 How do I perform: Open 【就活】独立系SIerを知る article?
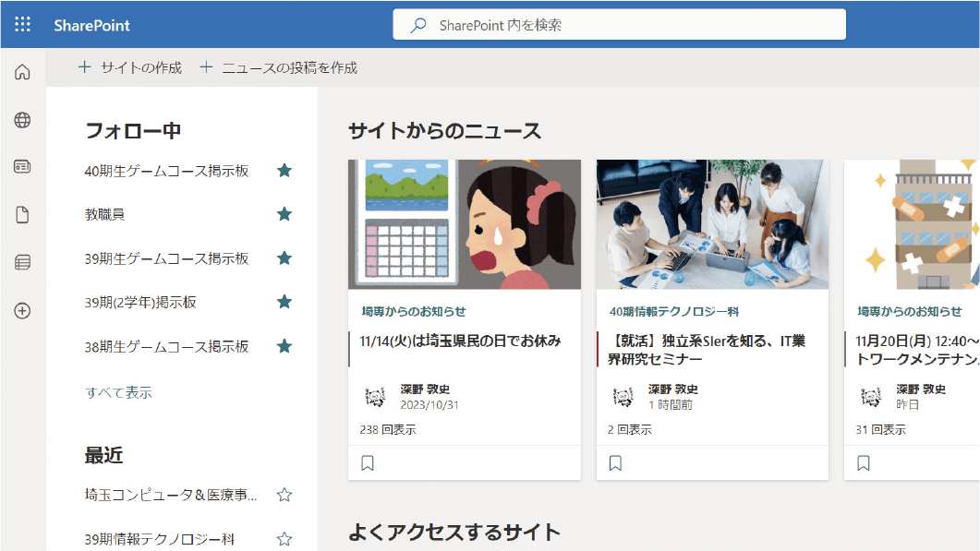click(x=707, y=350)
